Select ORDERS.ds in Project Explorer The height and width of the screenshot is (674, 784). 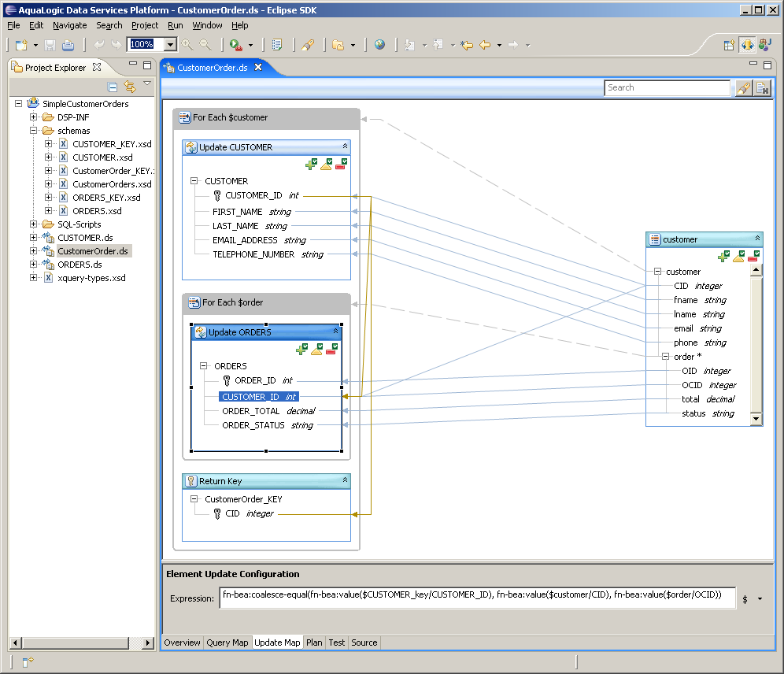tap(80, 265)
